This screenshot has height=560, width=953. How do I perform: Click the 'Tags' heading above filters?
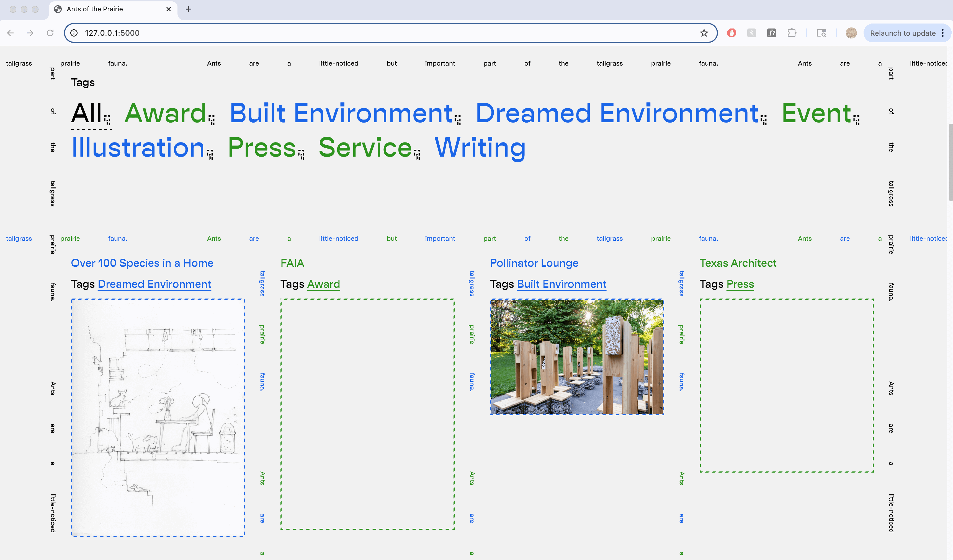[x=83, y=83]
